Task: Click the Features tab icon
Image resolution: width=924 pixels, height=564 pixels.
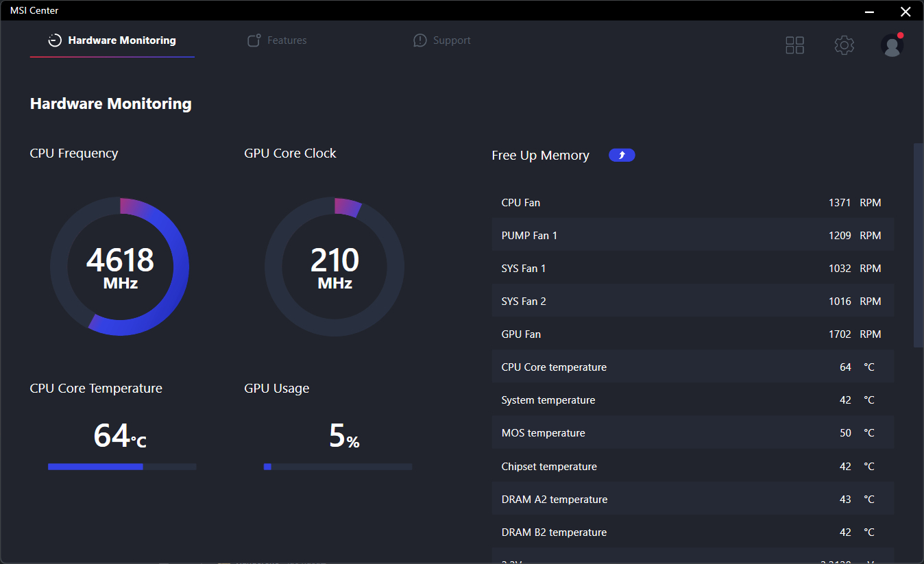Action: tap(254, 40)
